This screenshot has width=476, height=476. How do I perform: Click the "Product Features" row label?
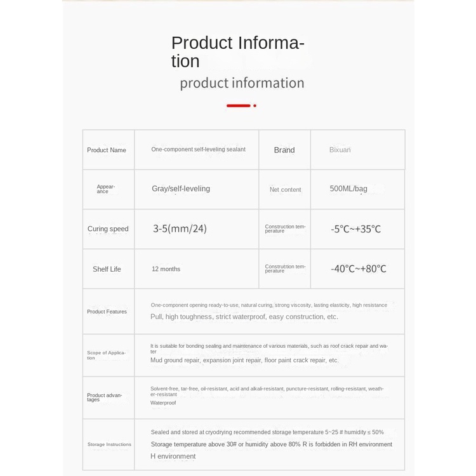pyautogui.click(x=107, y=312)
